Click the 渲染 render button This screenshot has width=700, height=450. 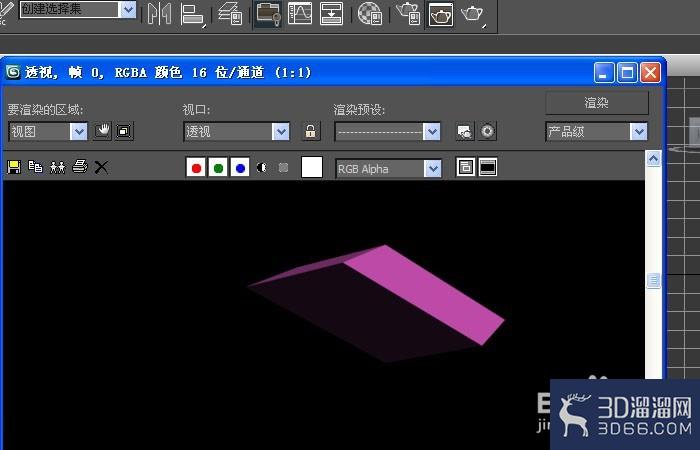click(597, 103)
